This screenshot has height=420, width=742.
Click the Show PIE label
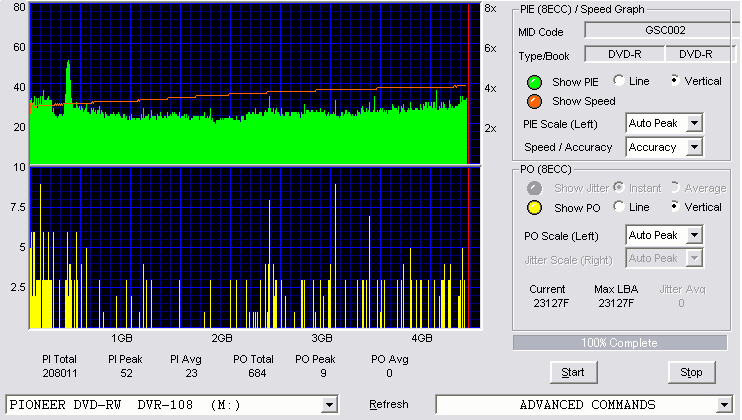(x=575, y=82)
